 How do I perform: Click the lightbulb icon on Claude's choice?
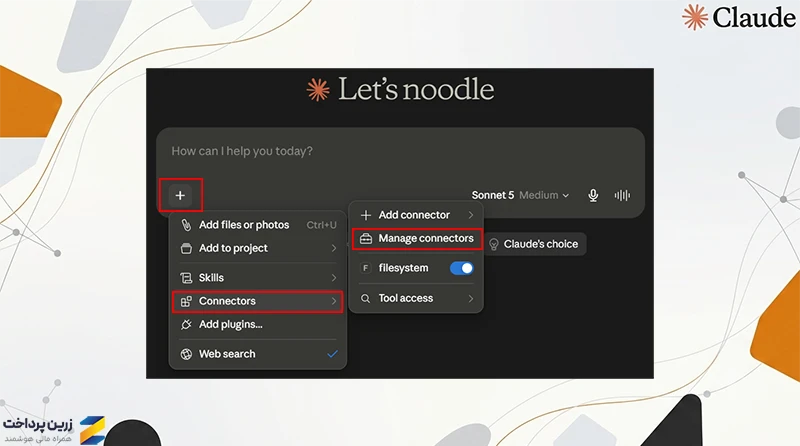coord(493,244)
